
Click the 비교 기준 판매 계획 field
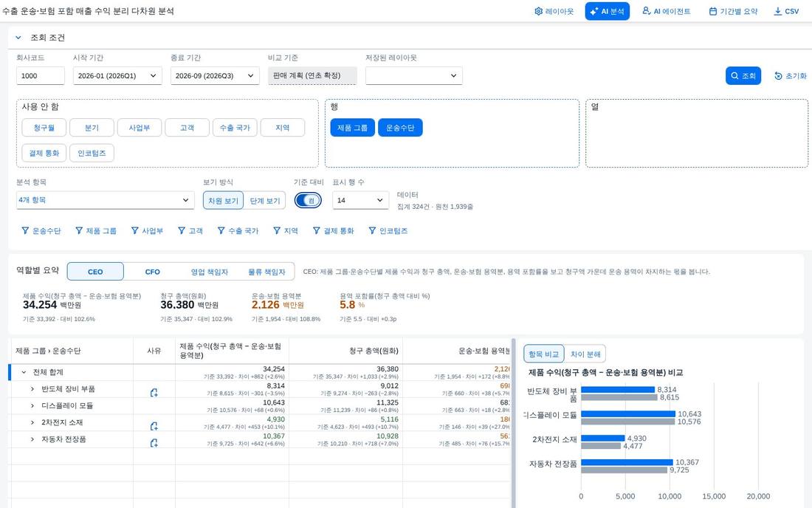pos(312,75)
